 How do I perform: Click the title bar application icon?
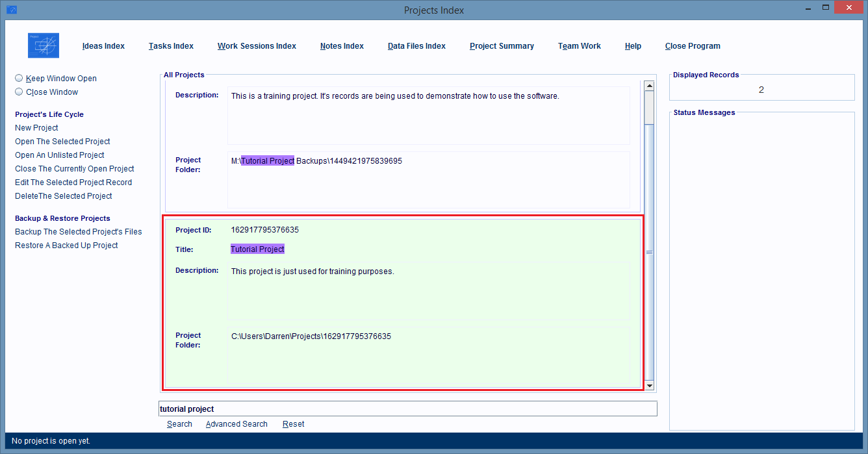pyautogui.click(x=11, y=10)
